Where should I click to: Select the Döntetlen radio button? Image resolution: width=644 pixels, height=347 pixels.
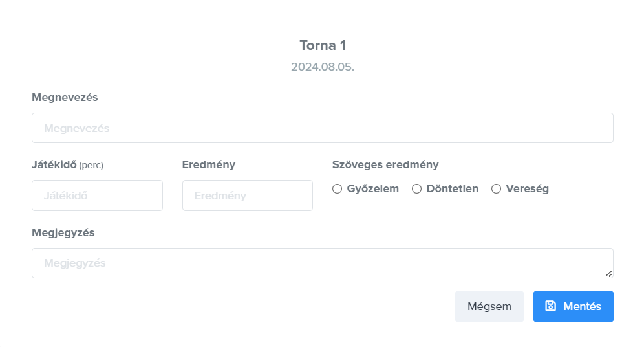(x=416, y=189)
